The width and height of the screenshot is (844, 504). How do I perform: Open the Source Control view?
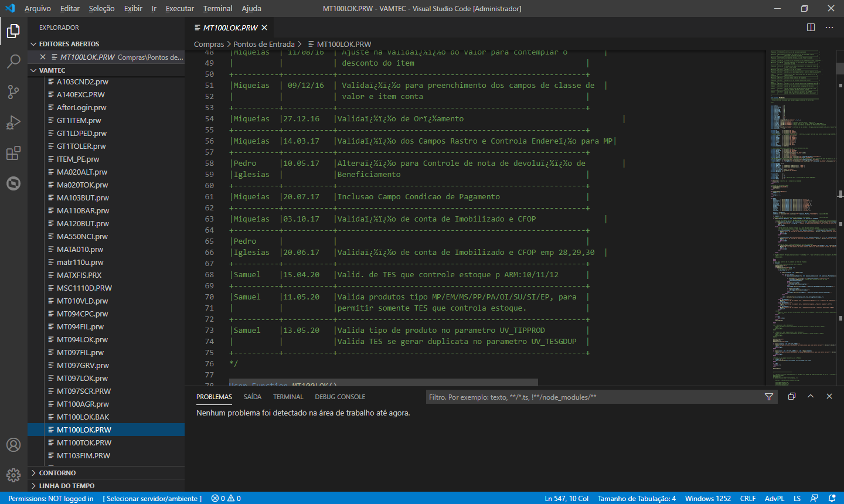click(x=13, y=92)
